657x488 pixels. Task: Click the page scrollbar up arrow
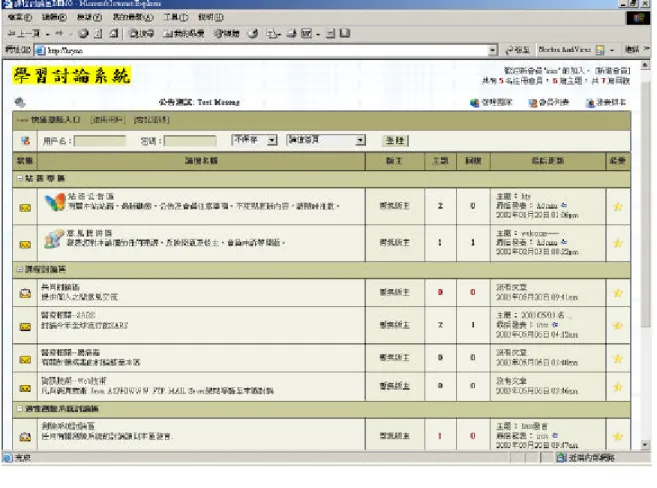click(x=645, y=65)
